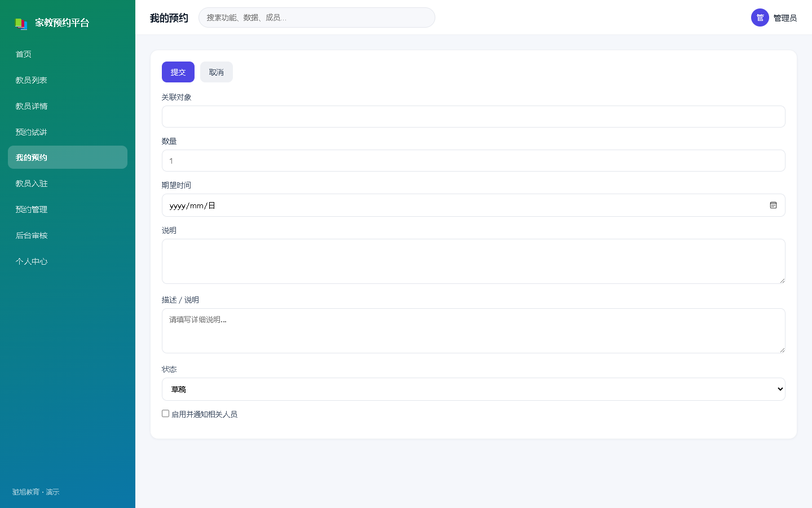Click the 取消 button
This screenshot has height=508, width=812.
pos(217,72)
